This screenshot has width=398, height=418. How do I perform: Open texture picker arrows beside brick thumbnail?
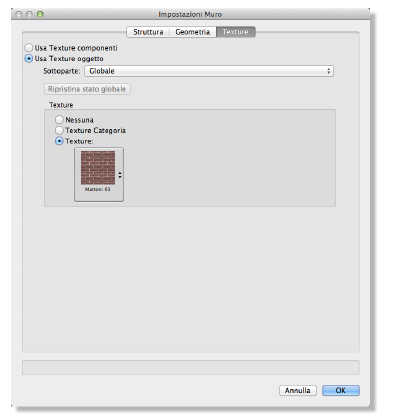tap(120, 175)
